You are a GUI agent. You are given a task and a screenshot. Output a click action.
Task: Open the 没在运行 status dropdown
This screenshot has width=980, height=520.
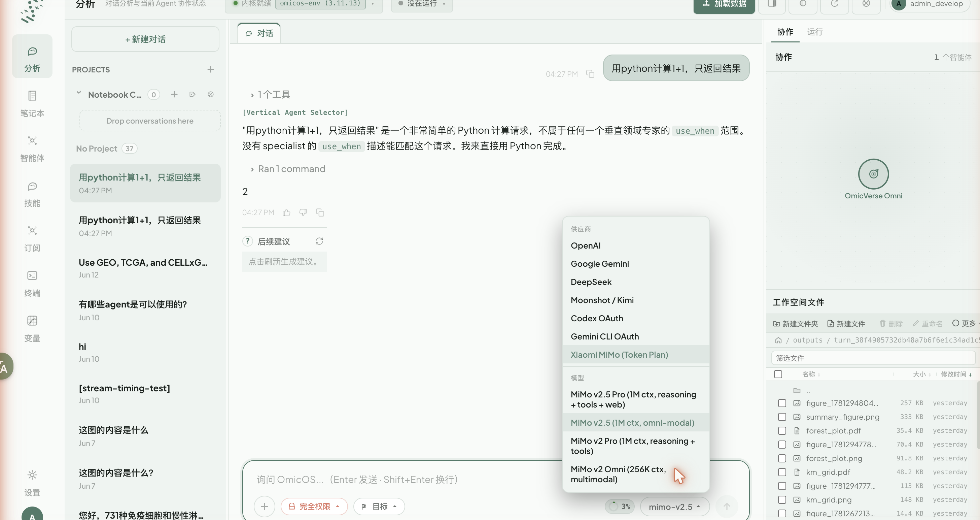tap(422, 4)
